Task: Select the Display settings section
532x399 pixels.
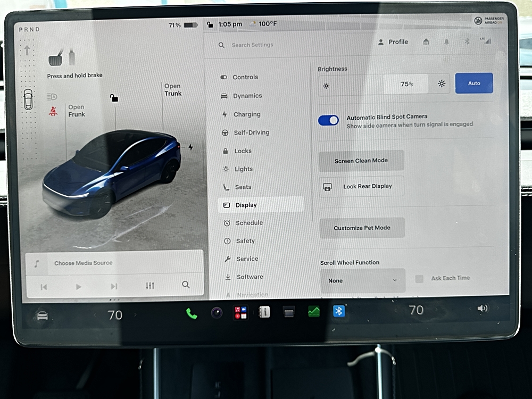Action: pyautogui.click(x=261, y=205)
